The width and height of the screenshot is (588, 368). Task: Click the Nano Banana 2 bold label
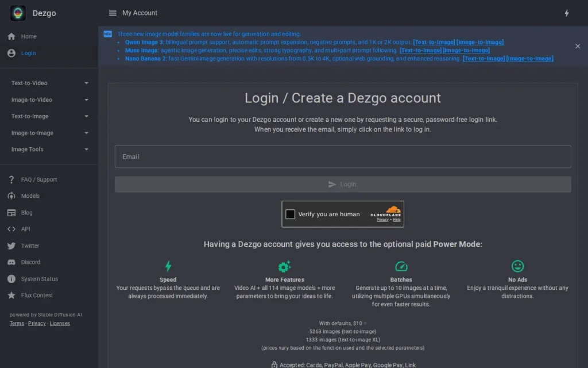(x=146, y=59)
